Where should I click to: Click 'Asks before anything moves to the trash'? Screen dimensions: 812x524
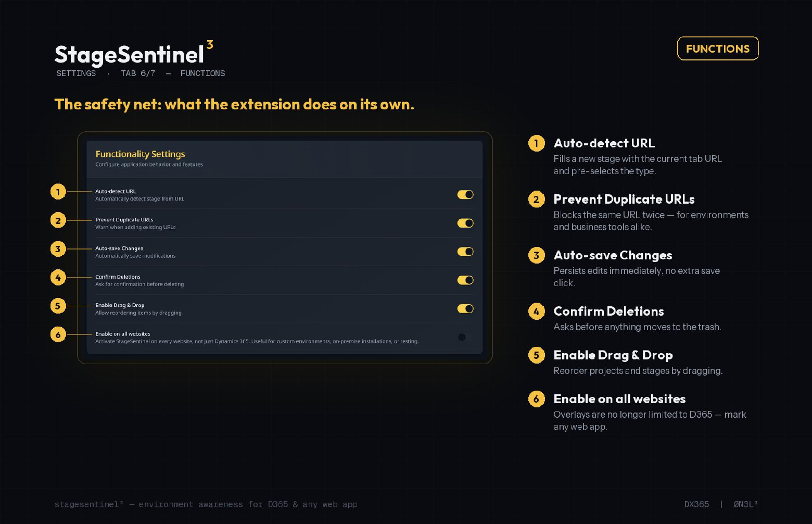pyautogui.click(x=637, y=327)
